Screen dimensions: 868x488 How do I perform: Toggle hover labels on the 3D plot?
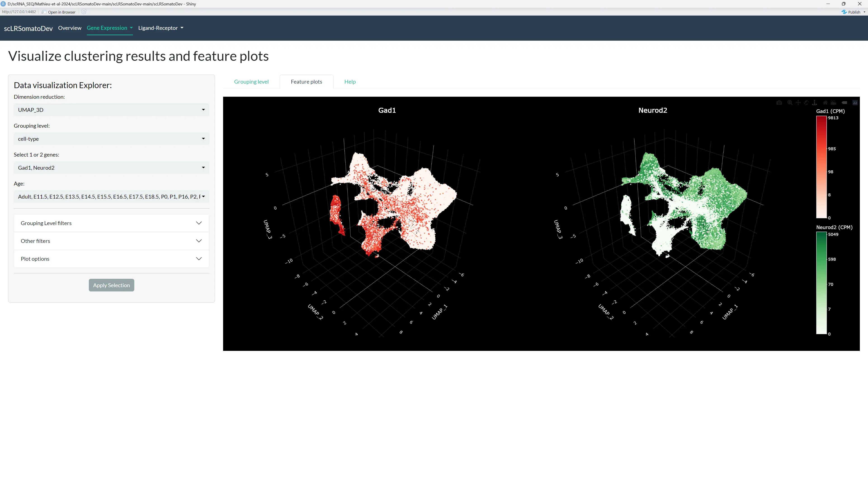click(x=844, y=103)
